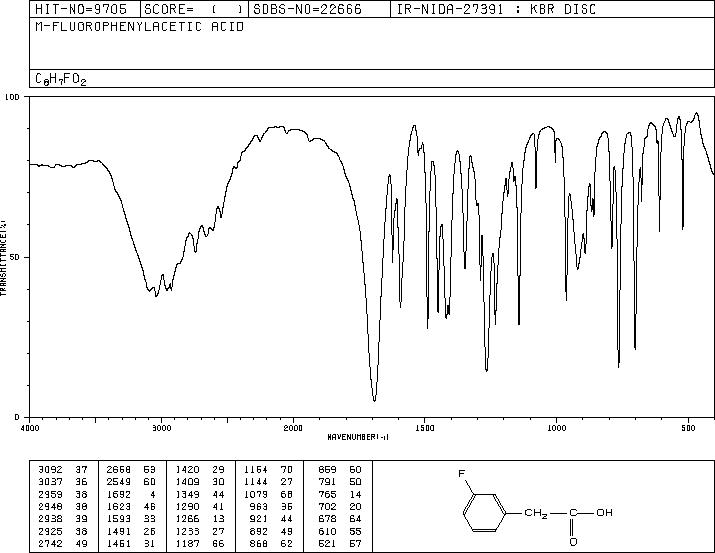Click the 610 wavenumber cell
Image resolution: width=715 pixels, height=553 pixels.
(327, 531)
